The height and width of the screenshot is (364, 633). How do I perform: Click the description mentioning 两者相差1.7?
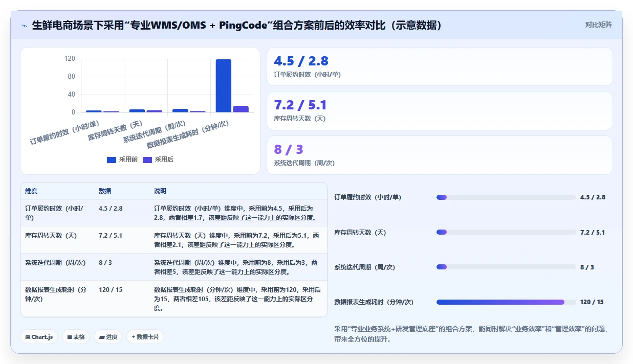coord(238,213)
